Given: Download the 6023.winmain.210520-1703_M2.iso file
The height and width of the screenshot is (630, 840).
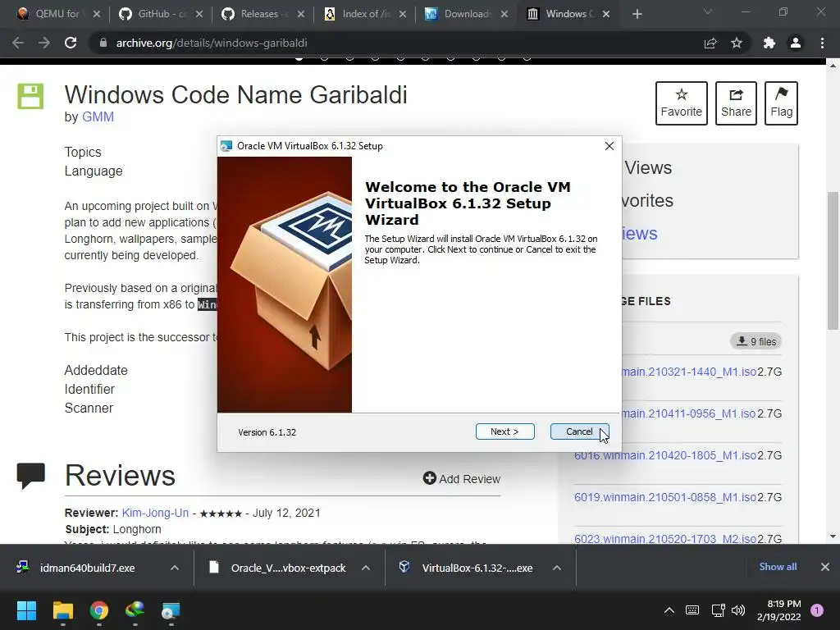Looking at the screenshot, I should [x=664, y=539].
